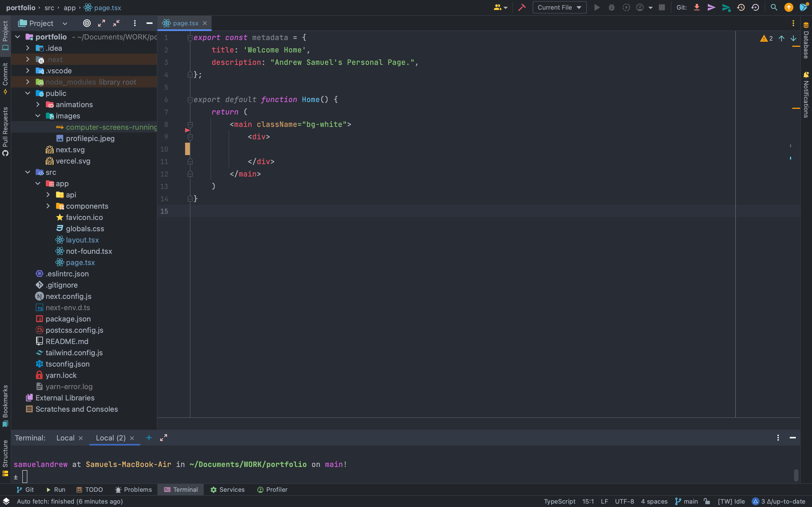812x507 pixels.
Task: Stop the running process
Action: coord(662,7)
